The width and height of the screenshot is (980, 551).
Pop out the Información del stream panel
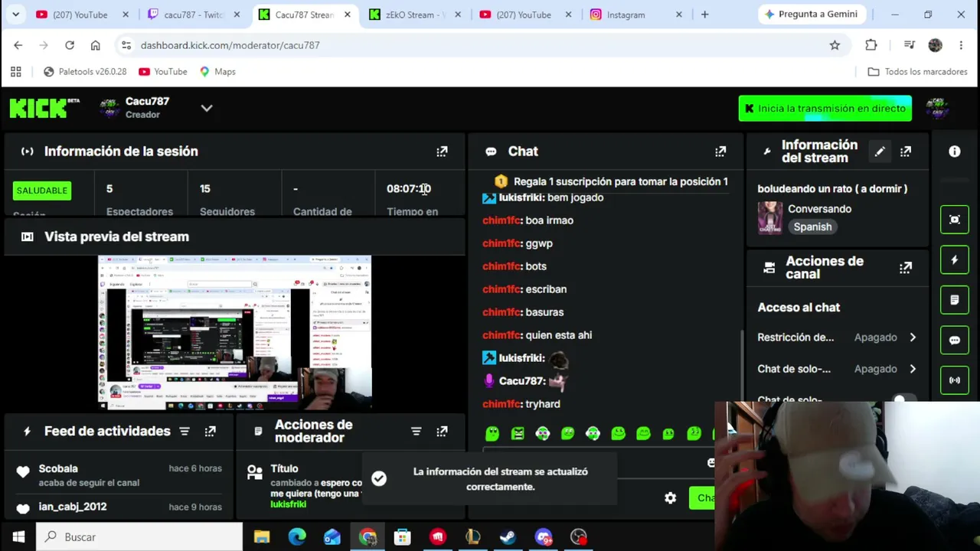coord(906,152)
